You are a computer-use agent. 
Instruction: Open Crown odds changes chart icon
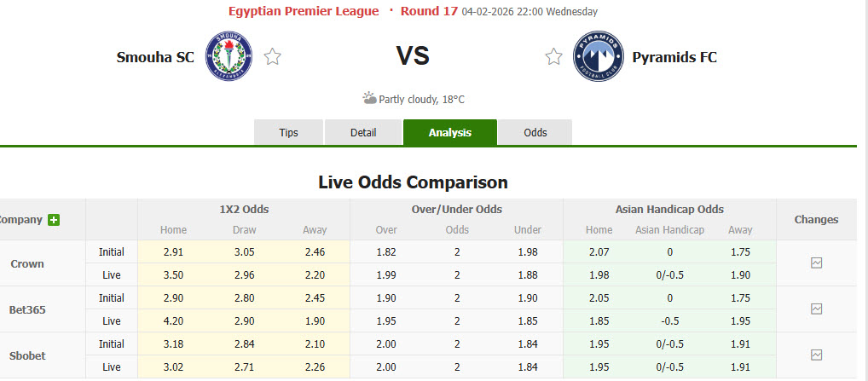click(816, 263)
